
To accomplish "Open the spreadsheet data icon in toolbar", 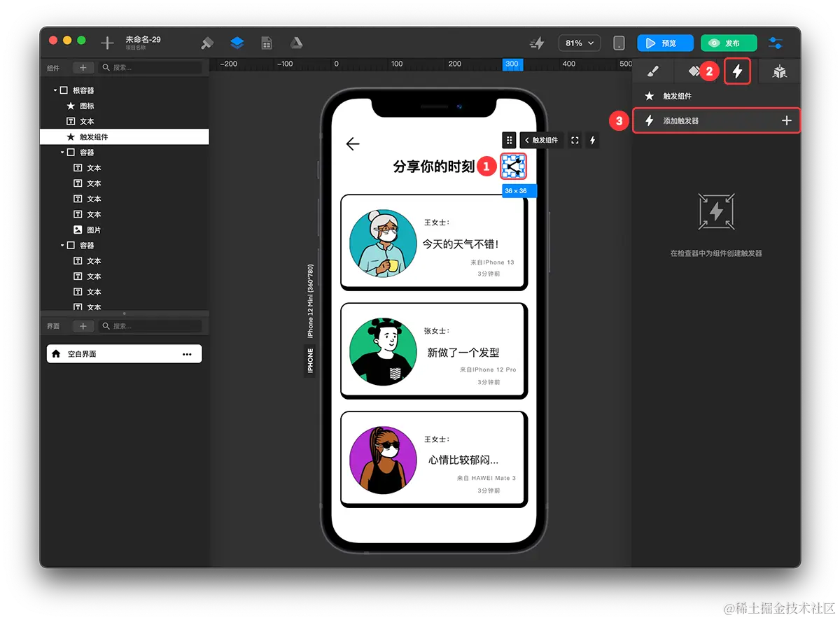I will pyautogui.click(x=267, y=43).
